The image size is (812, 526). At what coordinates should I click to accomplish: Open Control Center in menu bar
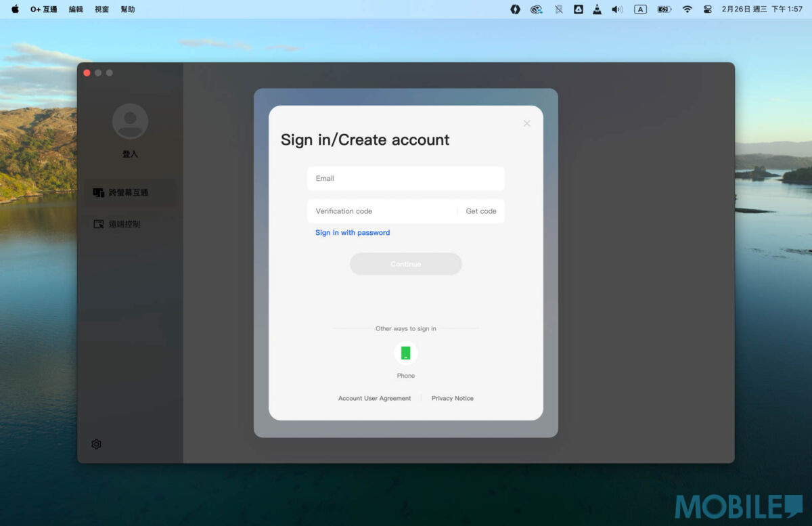click(x=708, y=9)
